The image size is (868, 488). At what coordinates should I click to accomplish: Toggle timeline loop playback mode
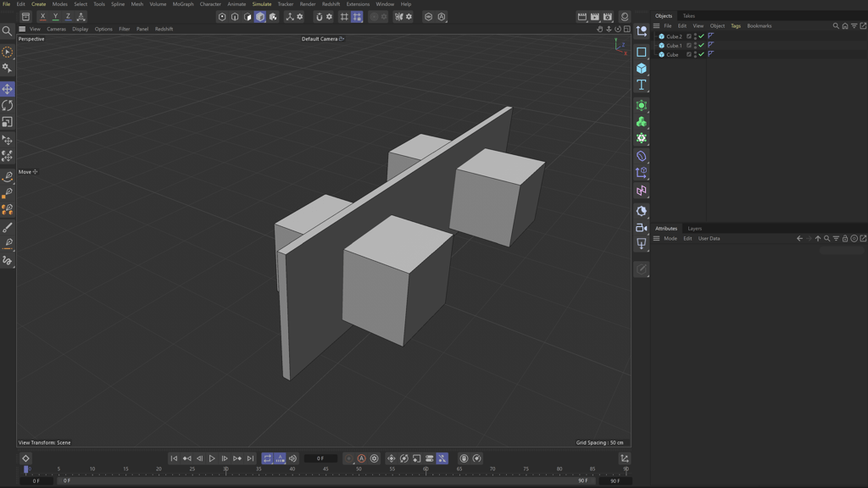[x=267, y=458]
